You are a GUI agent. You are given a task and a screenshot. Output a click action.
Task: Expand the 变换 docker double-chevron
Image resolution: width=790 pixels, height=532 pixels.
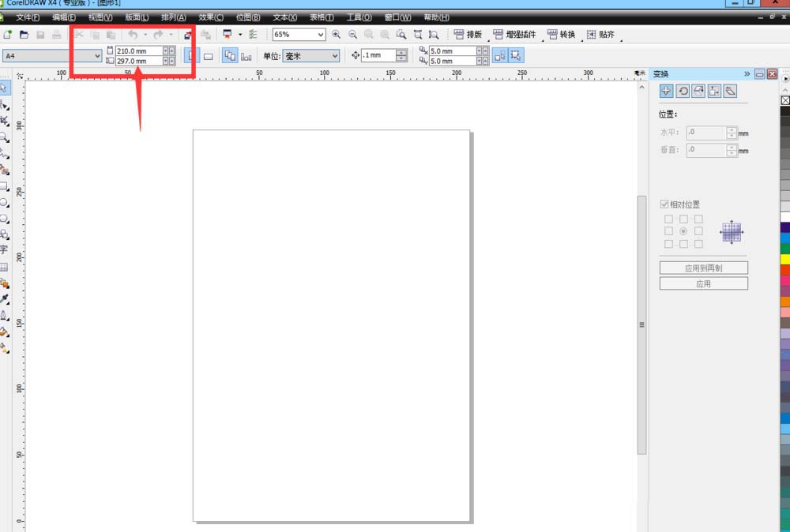coord(747,73)
